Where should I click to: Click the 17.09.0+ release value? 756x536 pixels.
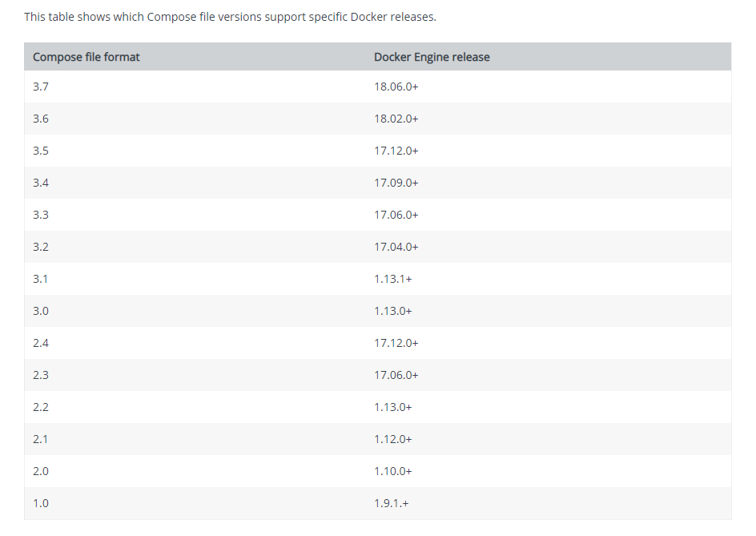396,183
